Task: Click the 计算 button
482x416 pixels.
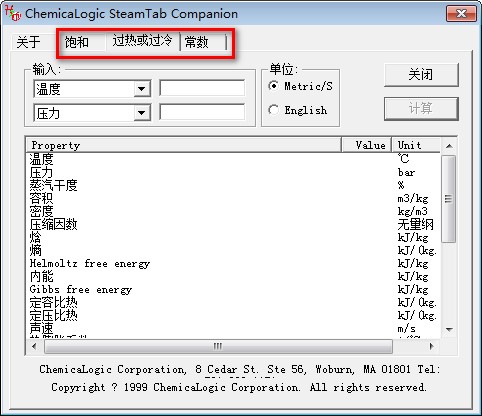Action: tap(421, 109)
